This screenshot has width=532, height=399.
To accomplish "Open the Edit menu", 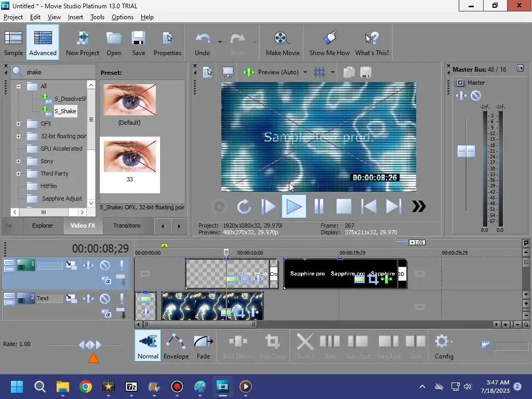I will click(x=35, y=17).
